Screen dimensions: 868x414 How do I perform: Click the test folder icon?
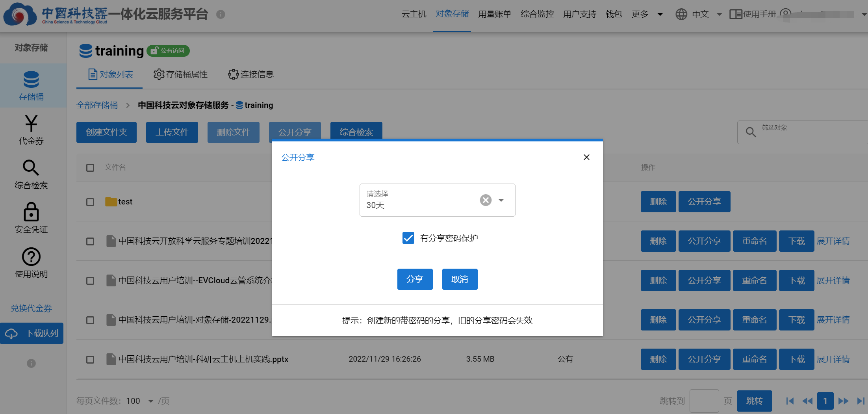point(111,202)
